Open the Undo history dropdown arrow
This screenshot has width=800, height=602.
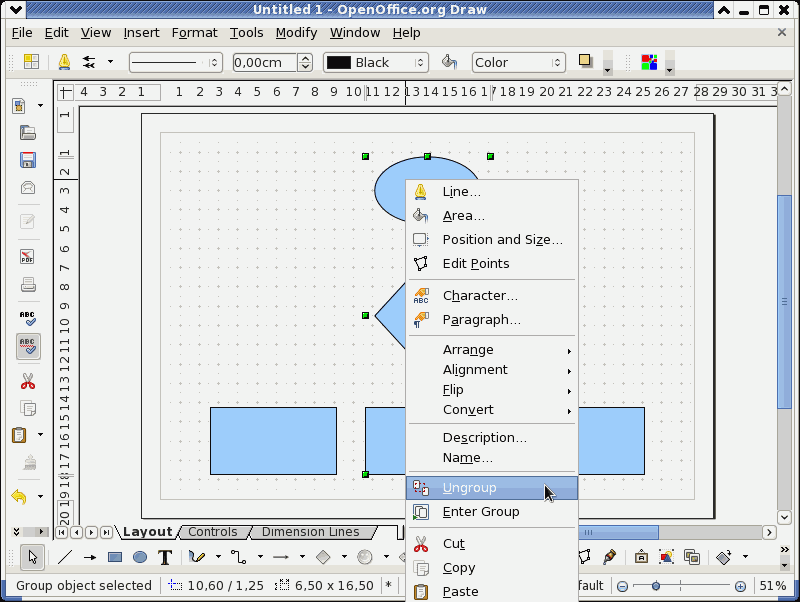click(x=40, y=496)
